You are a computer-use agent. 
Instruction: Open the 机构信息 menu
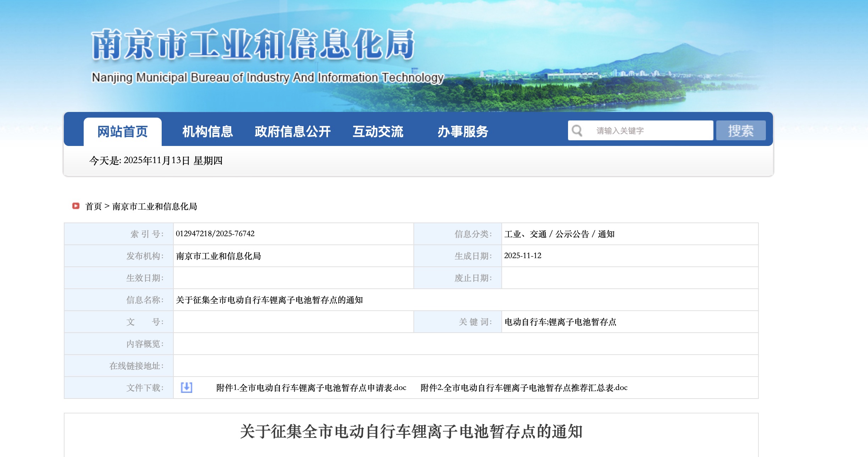coord(207,131)
